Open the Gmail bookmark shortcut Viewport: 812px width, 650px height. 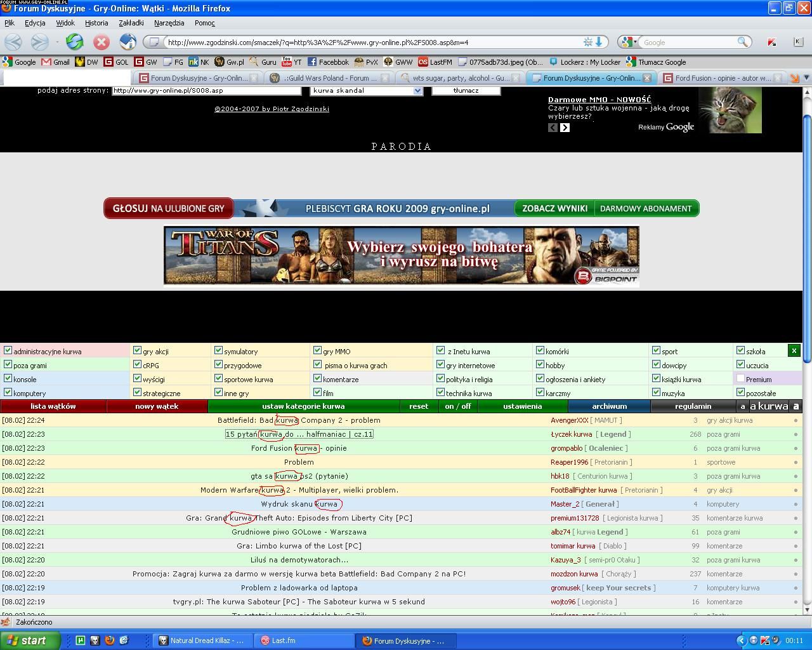55,62
